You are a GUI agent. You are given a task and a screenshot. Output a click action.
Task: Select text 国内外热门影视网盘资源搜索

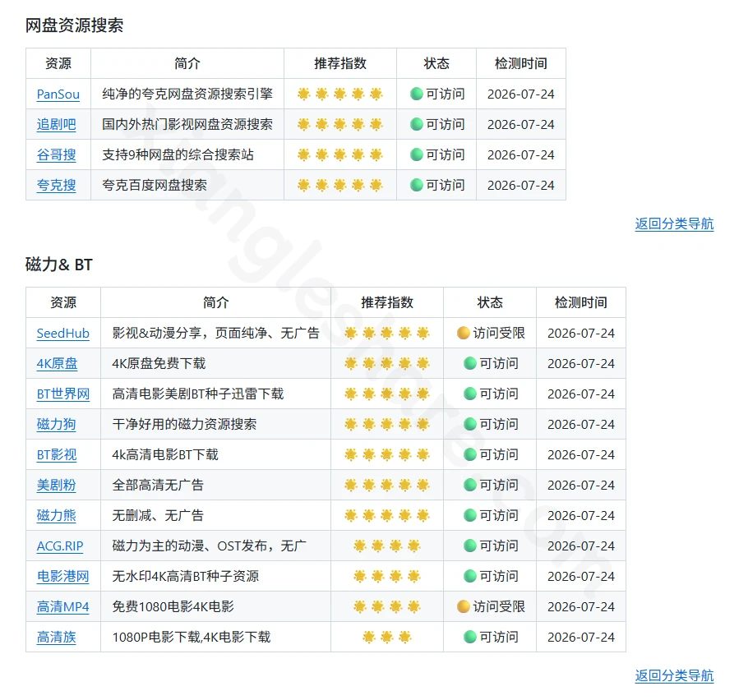point(187,124)
